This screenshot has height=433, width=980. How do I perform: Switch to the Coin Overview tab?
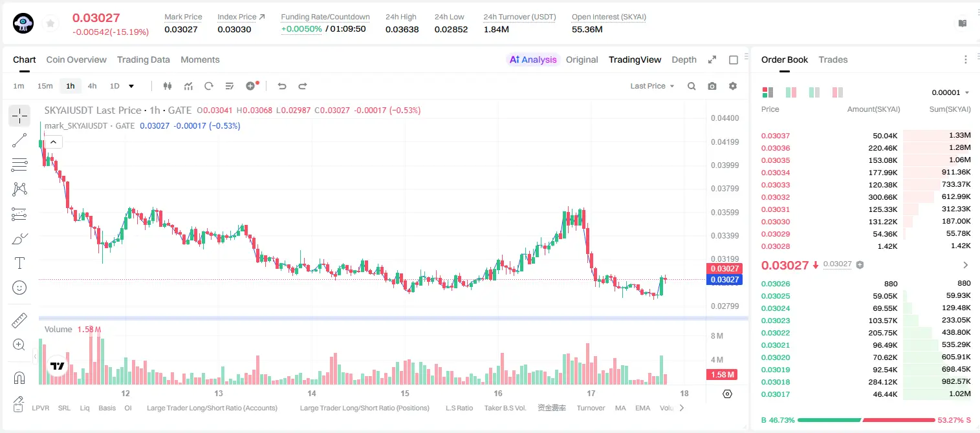point(76,59)
